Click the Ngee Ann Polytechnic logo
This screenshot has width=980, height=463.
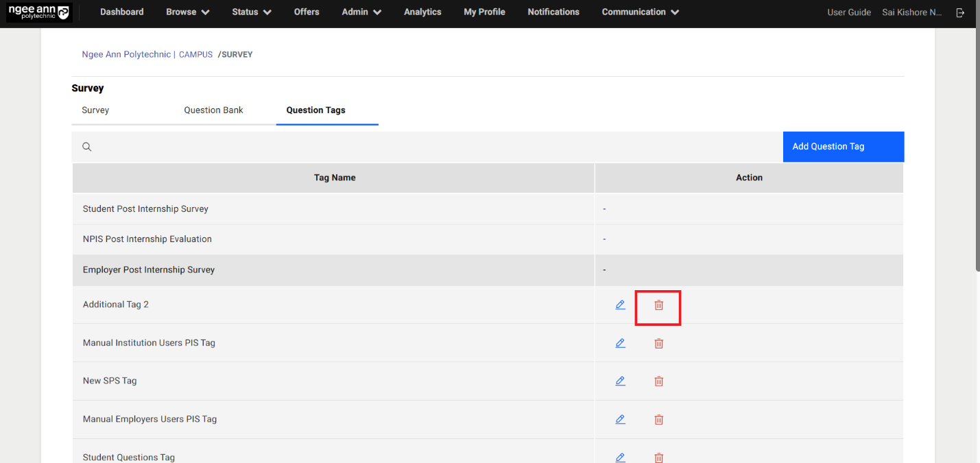click(38, 12)
